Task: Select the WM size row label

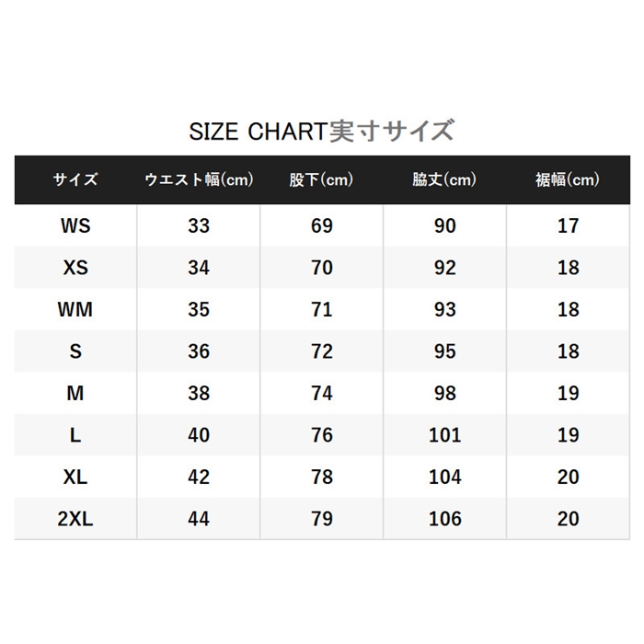Action: [x=75, y=309]
